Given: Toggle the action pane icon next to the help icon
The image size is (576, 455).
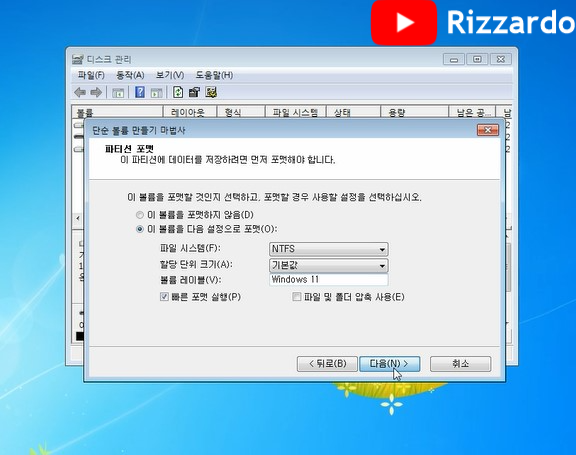Looking at the screenshot, I should tap(156, 93).
